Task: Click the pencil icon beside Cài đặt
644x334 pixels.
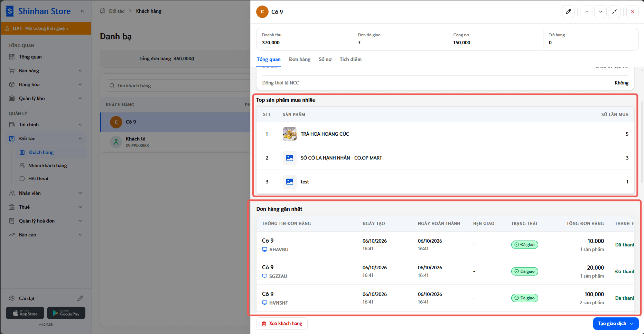Action: (80, 298)
